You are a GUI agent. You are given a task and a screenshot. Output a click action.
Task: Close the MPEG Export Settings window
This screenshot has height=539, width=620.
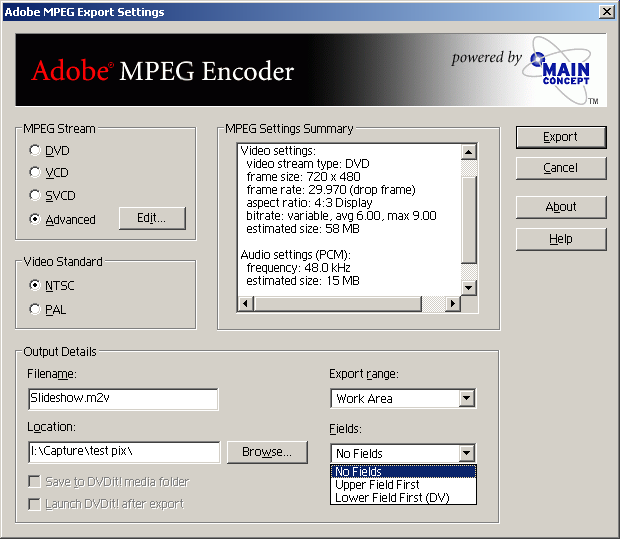pos(607,12)
